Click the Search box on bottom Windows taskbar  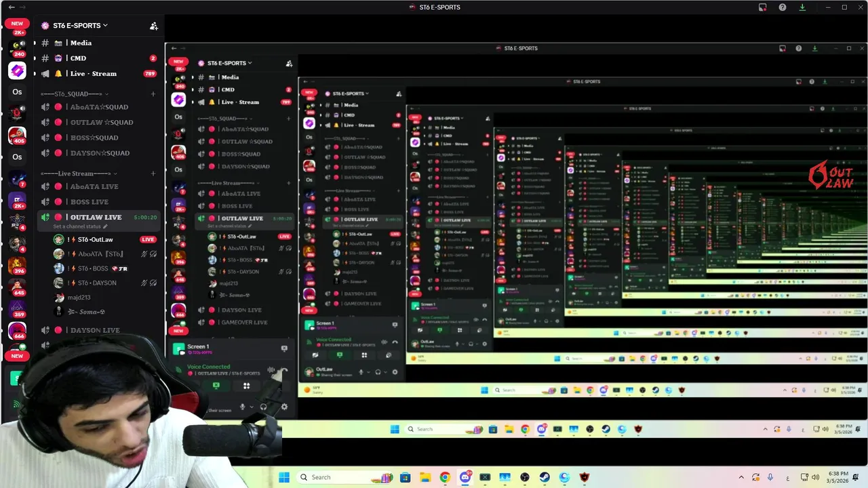[x=344, y=477]
